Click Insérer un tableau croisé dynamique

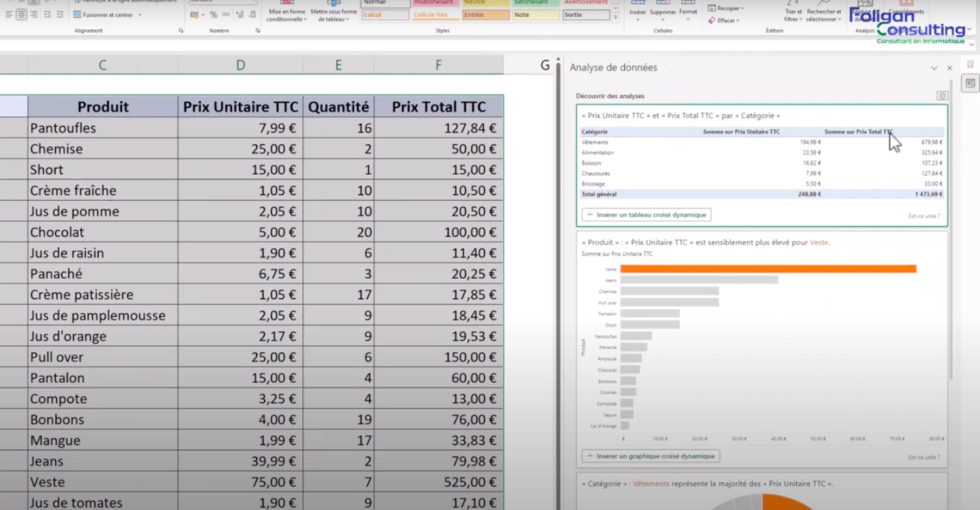[647, 215]
